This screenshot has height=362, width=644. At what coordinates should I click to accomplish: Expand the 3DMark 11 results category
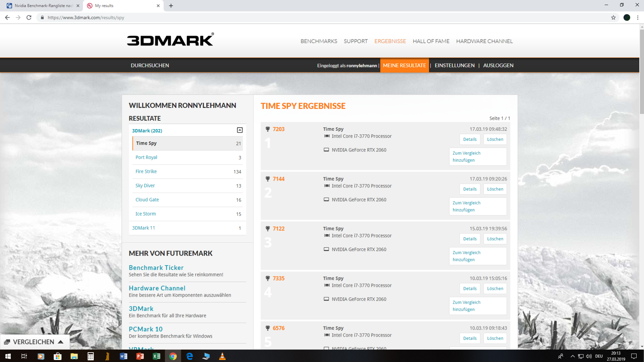(x=144, y=228)
